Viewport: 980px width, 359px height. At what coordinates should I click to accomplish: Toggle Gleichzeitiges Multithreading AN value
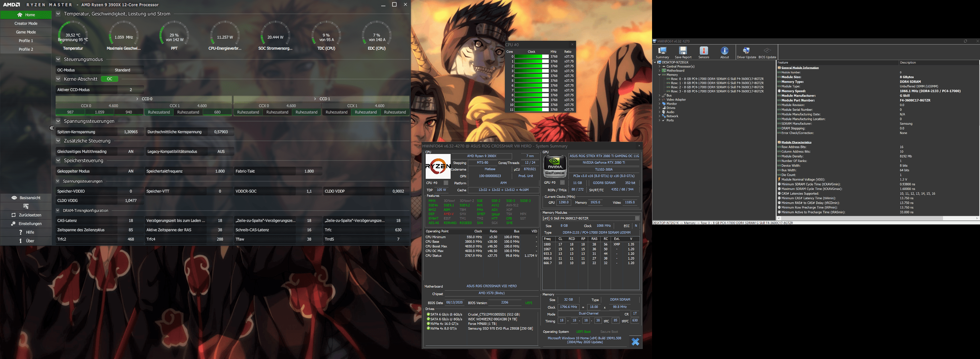[x=131, y=152]
